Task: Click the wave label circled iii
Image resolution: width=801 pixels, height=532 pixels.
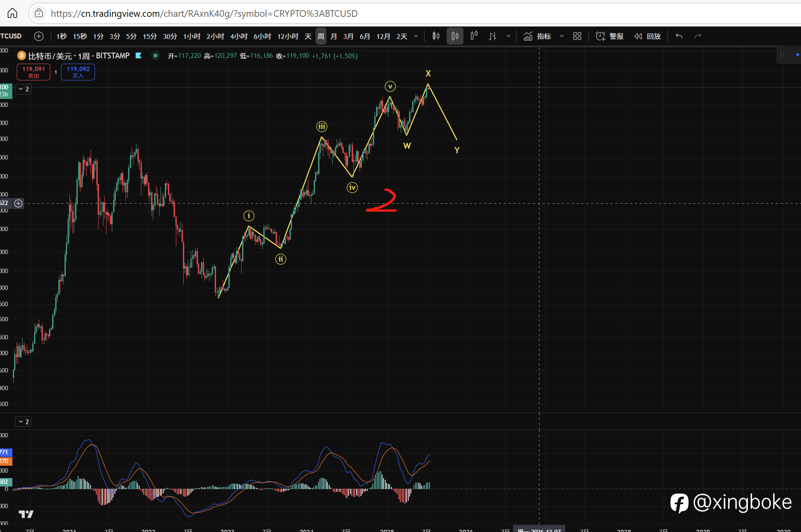Action: click(x=322, y=127)
